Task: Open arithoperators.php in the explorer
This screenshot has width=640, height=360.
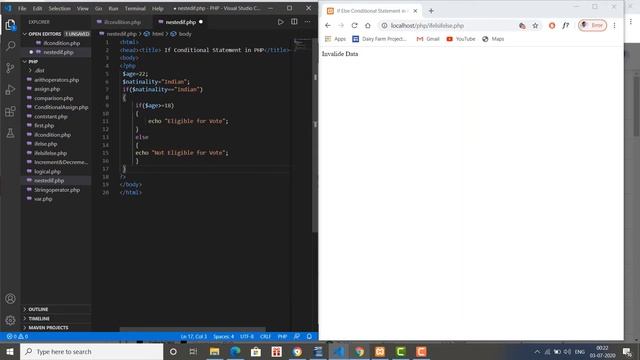Action: [x=56, y=80]
